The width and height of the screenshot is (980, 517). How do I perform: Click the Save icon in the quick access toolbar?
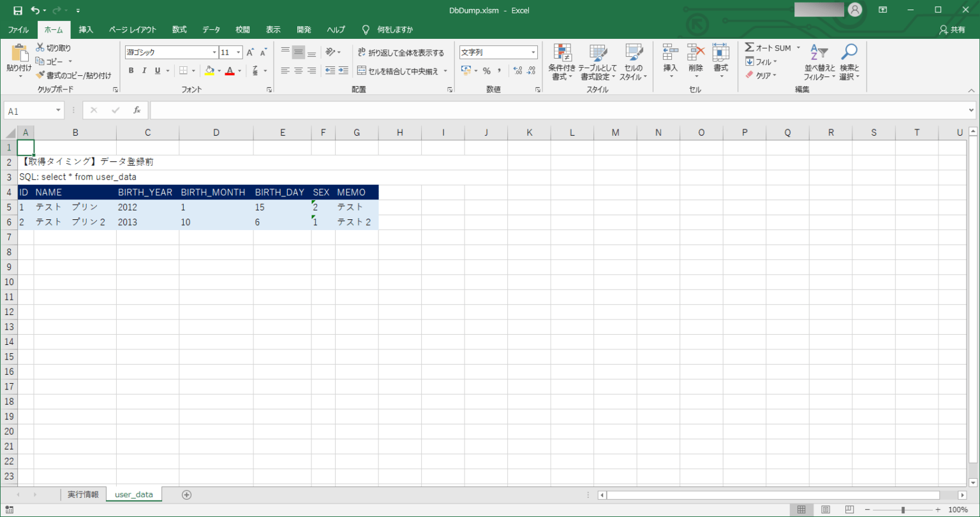(18, 10)
